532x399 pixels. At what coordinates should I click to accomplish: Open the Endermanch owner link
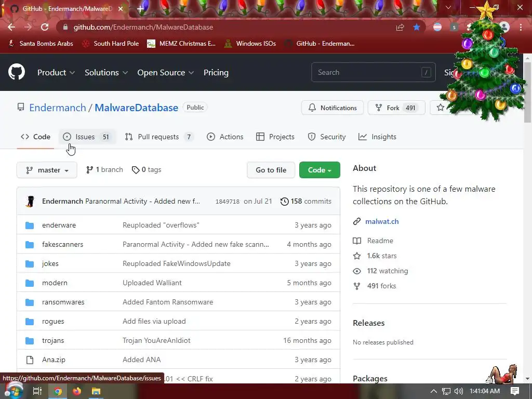tap(58, 108)
